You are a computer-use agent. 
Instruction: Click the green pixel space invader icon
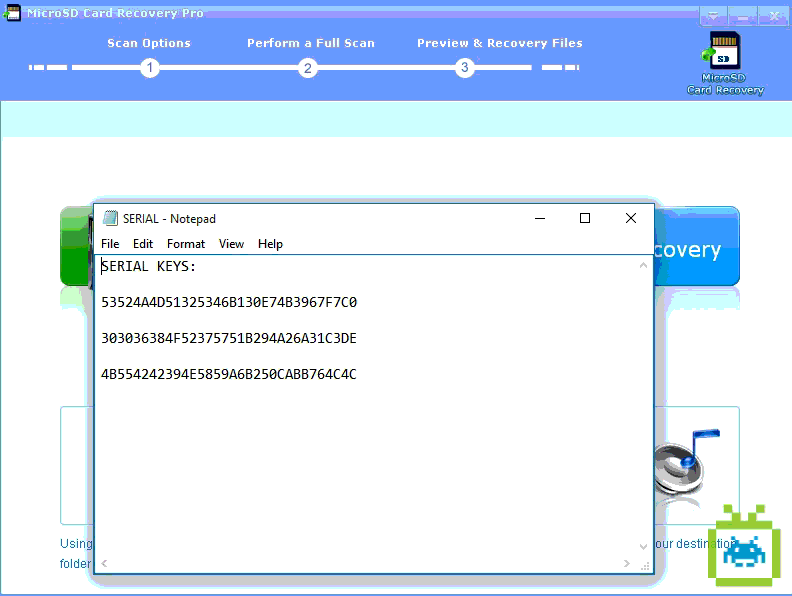pos(745,546)
